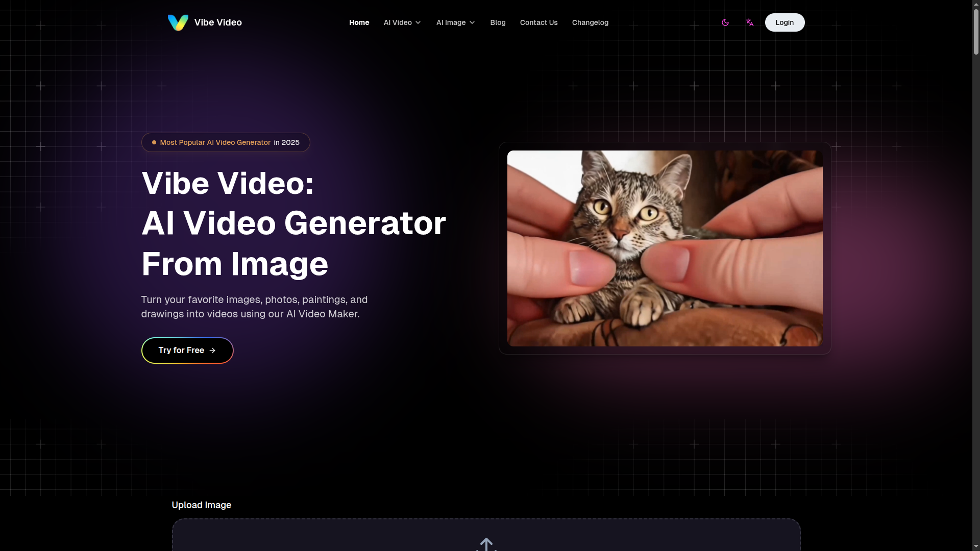The width and height of the screenshot is (980, 551).
Task: Click the page vertical scrollbar thumb
Action: [x=976, y=31]
